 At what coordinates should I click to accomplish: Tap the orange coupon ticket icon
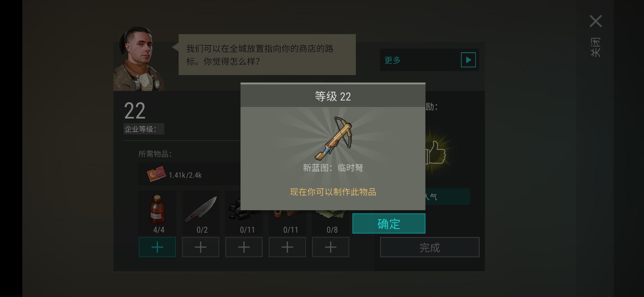pos(156,174)
